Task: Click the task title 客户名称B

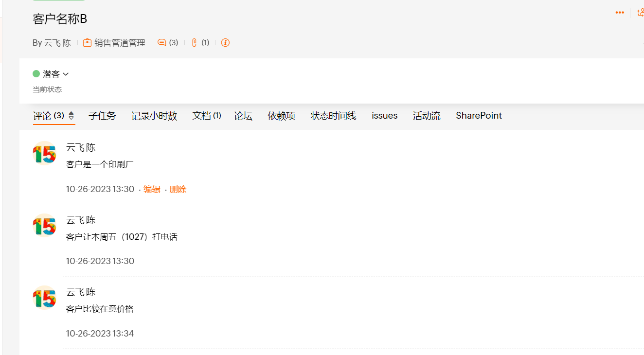Action: [60, 19]
